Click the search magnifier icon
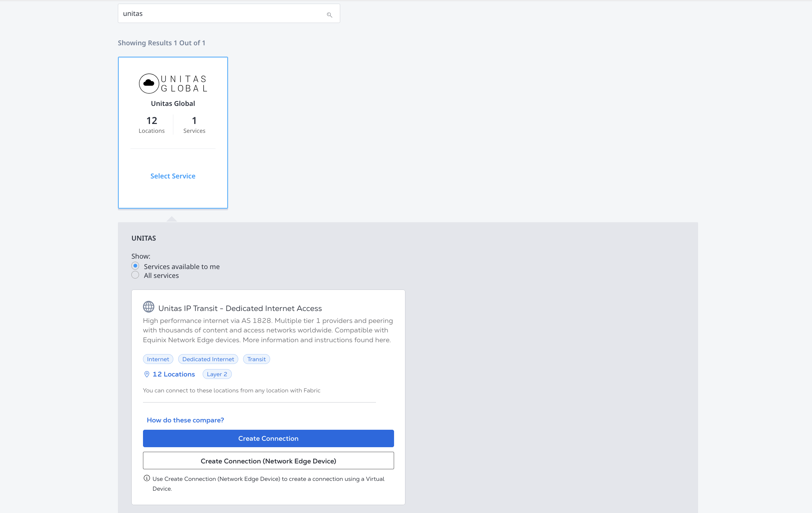Viewport: 812px width, 513px height. pyautogui.click(x=329, y=15)
